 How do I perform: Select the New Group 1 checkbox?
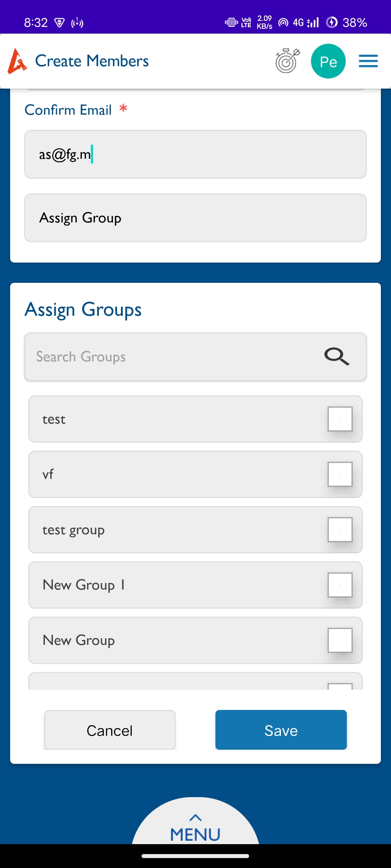340,585
